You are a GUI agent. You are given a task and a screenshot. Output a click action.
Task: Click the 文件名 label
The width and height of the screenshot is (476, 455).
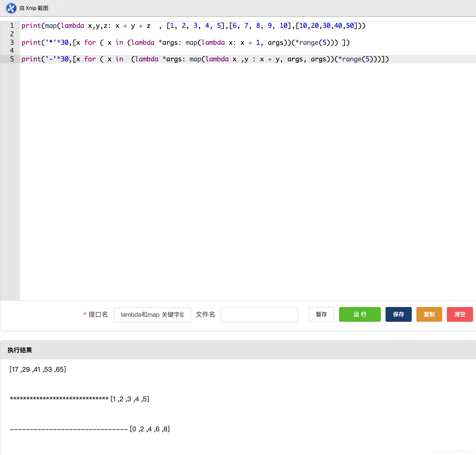click(x=205, y=315)
